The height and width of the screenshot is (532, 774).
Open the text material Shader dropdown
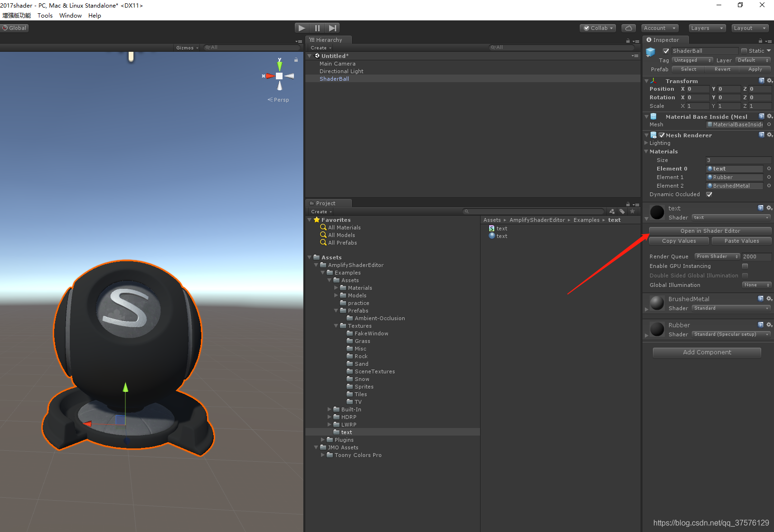pos(731,218)
